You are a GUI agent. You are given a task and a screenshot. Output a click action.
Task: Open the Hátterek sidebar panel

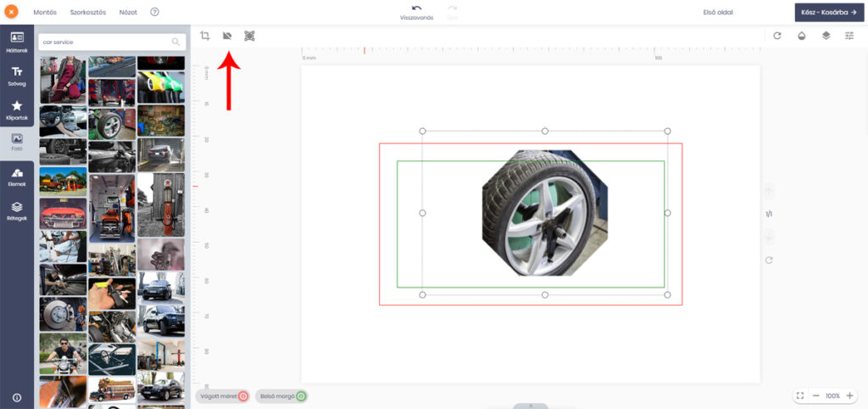pos(17,42)
